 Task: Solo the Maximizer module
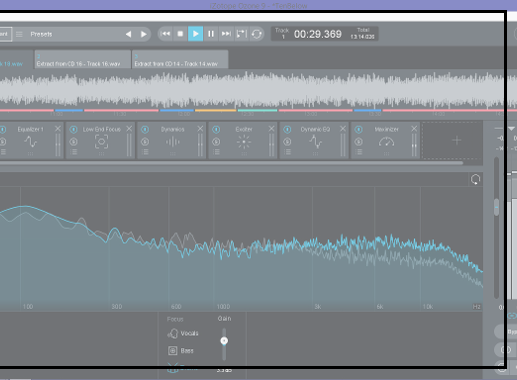359,142
